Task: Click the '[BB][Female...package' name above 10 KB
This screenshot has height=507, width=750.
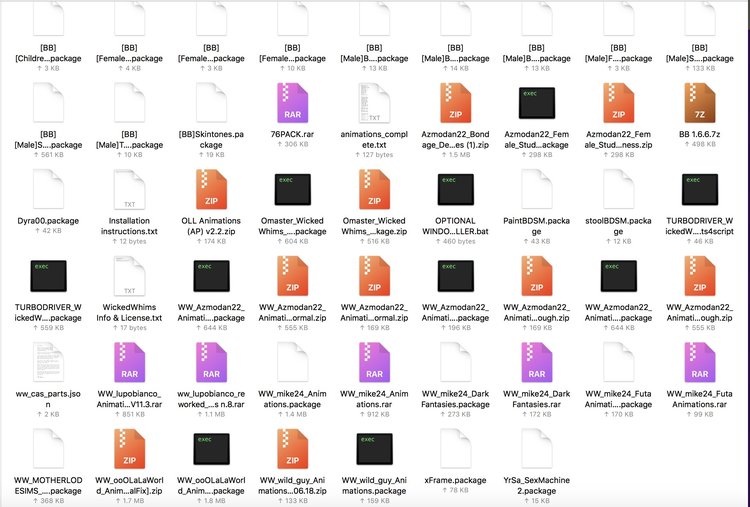Action: [293, 53]
